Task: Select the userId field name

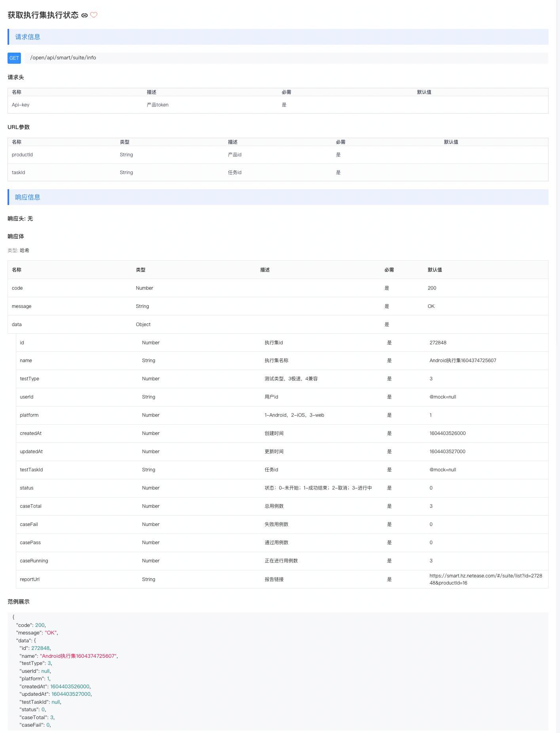Action: [x=26, y=397]
